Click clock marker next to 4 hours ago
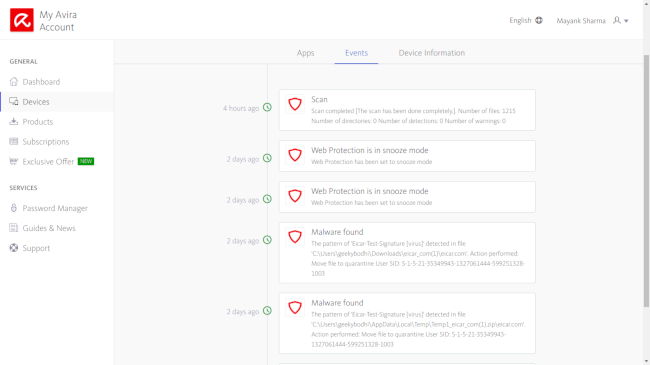Image resolution: width=650 pixels, height=365 pixels. (x=267, y=107)
